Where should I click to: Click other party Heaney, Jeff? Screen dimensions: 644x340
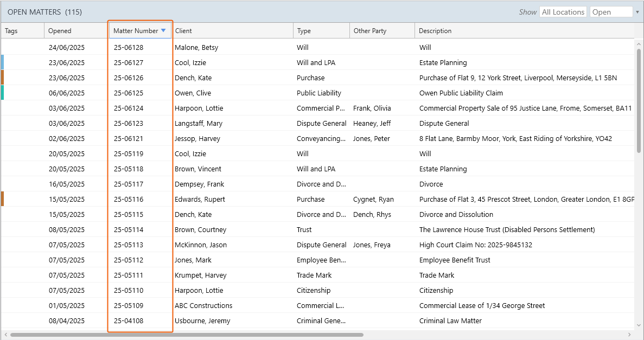(x=372, y=123)
